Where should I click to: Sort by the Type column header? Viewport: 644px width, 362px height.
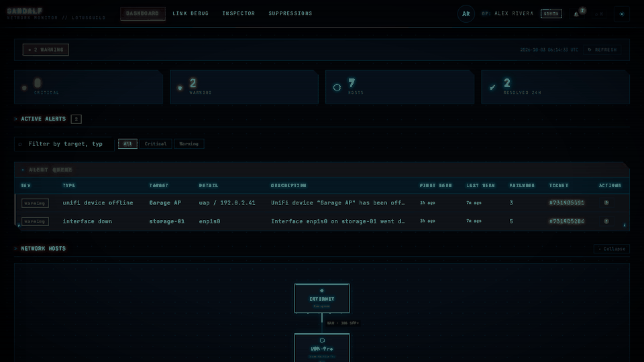coord(69,186)
